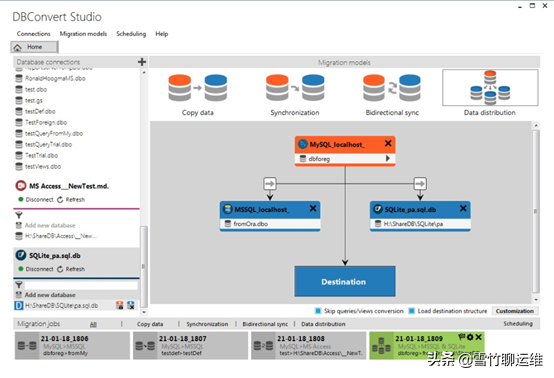Click the arrow icon above SQLite node

420,184
